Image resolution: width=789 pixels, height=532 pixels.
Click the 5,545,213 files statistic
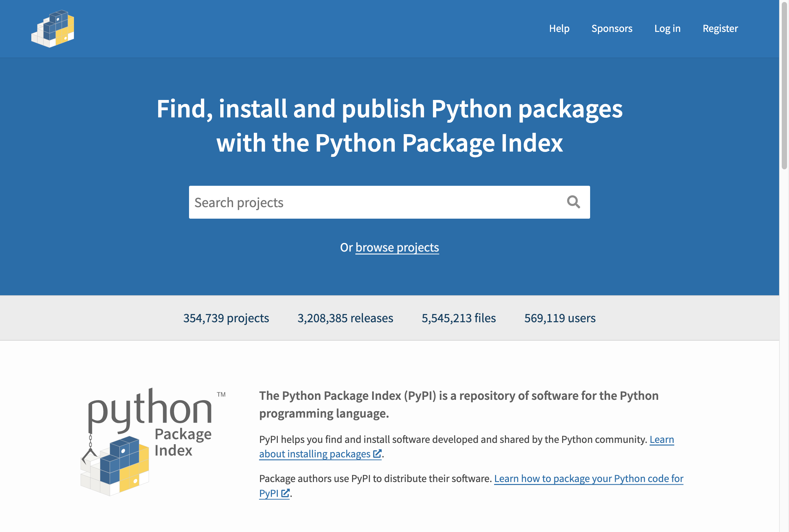(459, 318)
